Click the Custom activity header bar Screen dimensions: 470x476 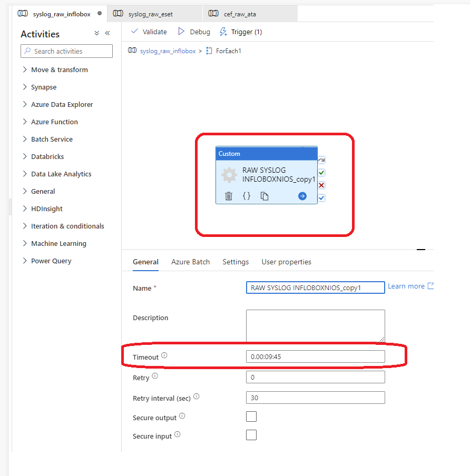point(267,154)
